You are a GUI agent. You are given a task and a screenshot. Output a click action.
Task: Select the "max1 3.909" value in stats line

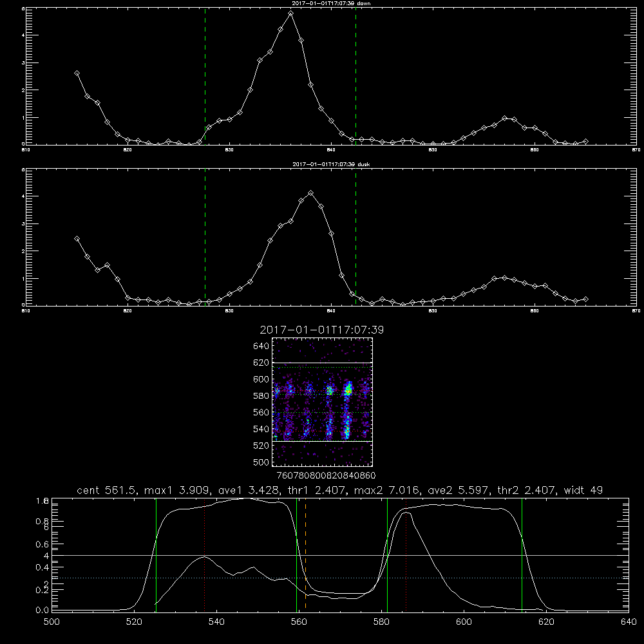(176, 490)
